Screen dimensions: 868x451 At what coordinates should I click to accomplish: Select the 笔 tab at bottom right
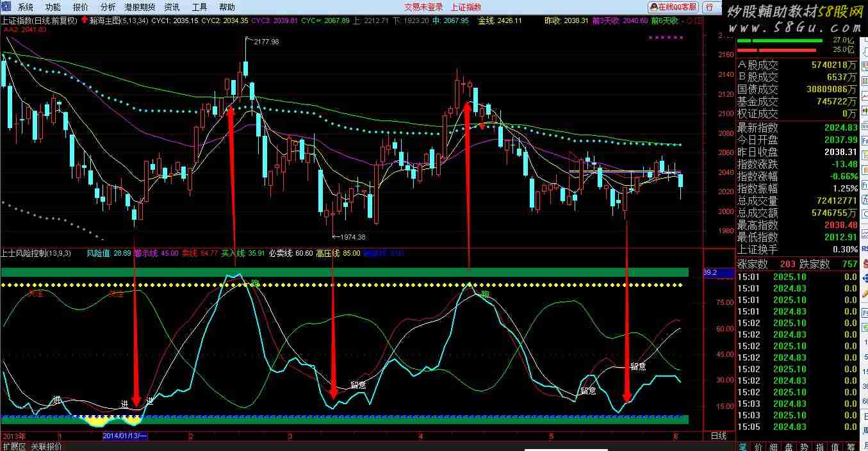coord(744,446)
